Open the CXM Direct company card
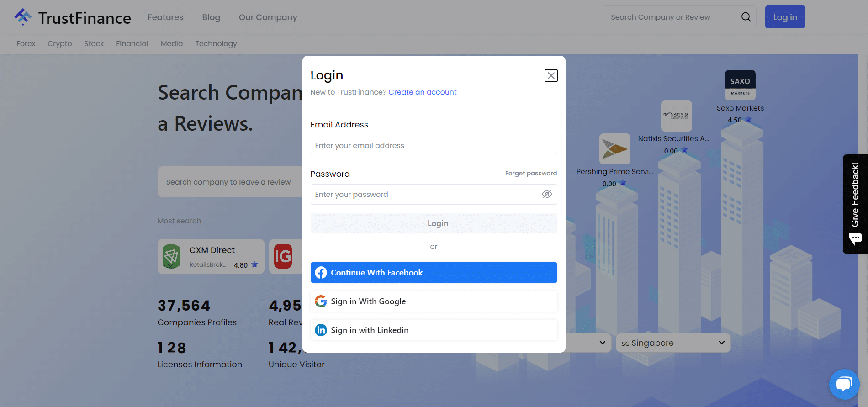Screen dimensions: 868x407 click(211, 257)
